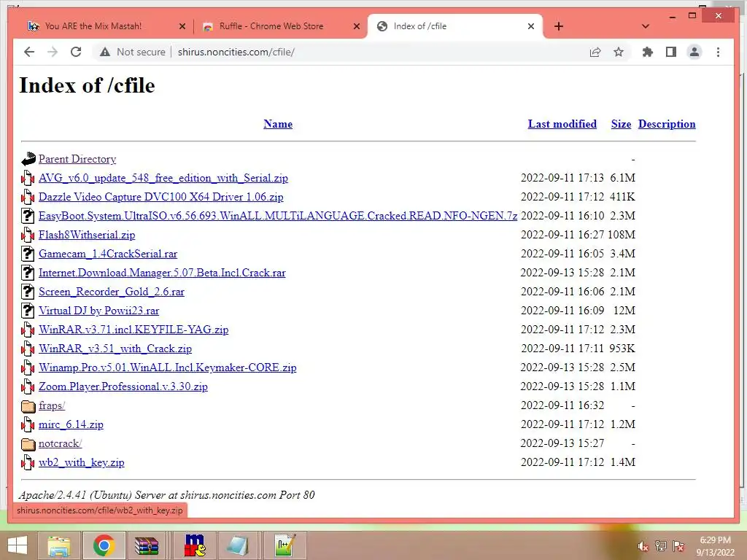Click compressed-file icon beside mirc_6.14.zip

tap(28, 425)
